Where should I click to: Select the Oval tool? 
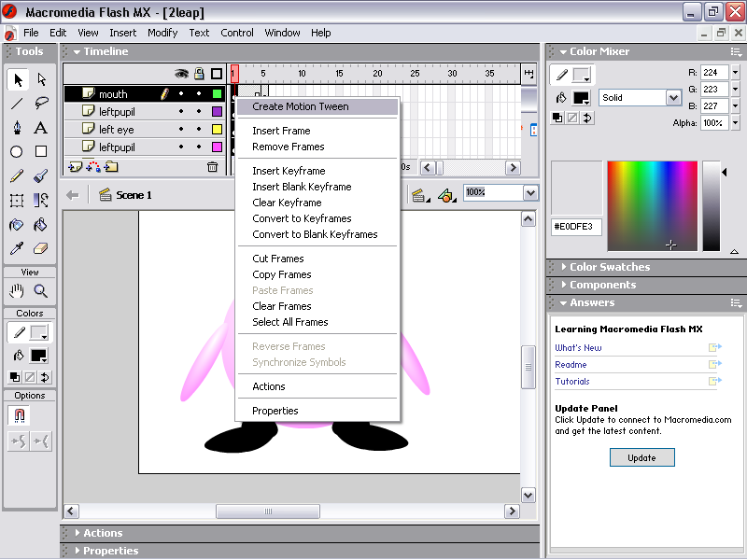click(17, 151)
